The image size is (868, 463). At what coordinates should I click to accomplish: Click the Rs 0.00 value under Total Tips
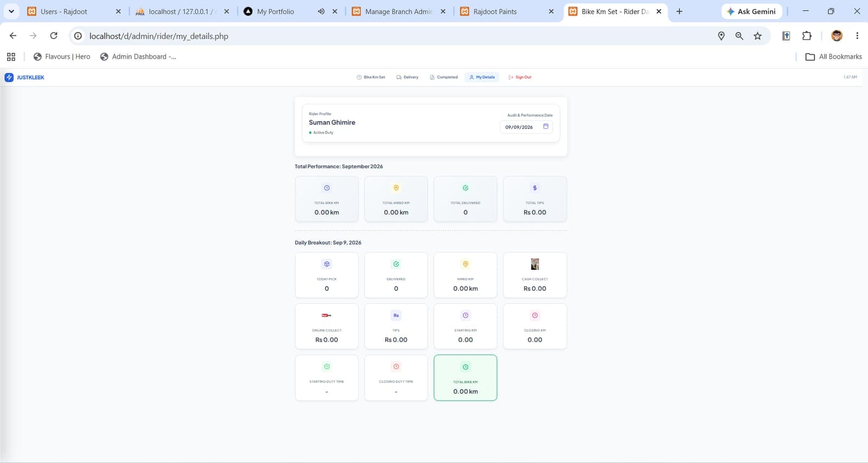[x=535, y=212]
